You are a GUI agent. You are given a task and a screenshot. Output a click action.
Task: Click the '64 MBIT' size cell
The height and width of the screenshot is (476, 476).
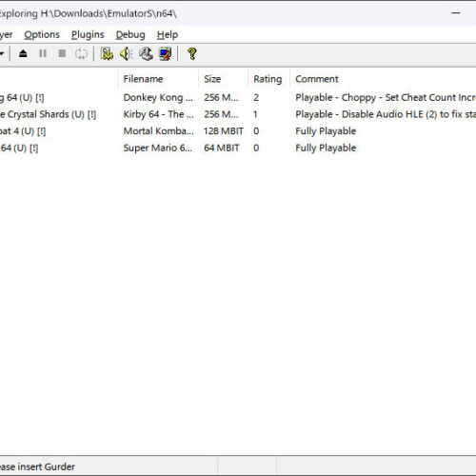click(x=222, y=148)
